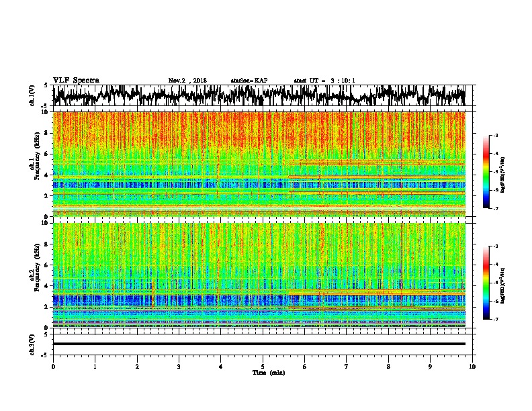
Task: Click the time axis tick label 4
Action: click(221, 367)
